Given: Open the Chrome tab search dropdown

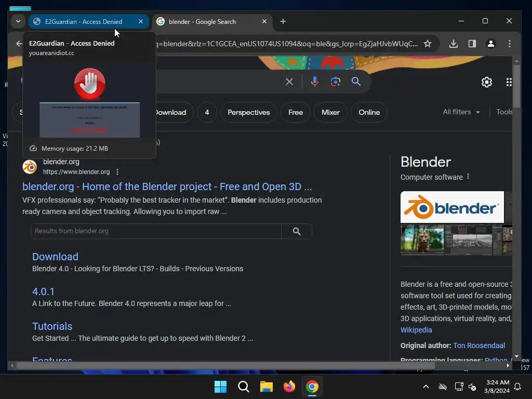Looking at the screenshot, I should pyautogui.click(x=18, y=21).
